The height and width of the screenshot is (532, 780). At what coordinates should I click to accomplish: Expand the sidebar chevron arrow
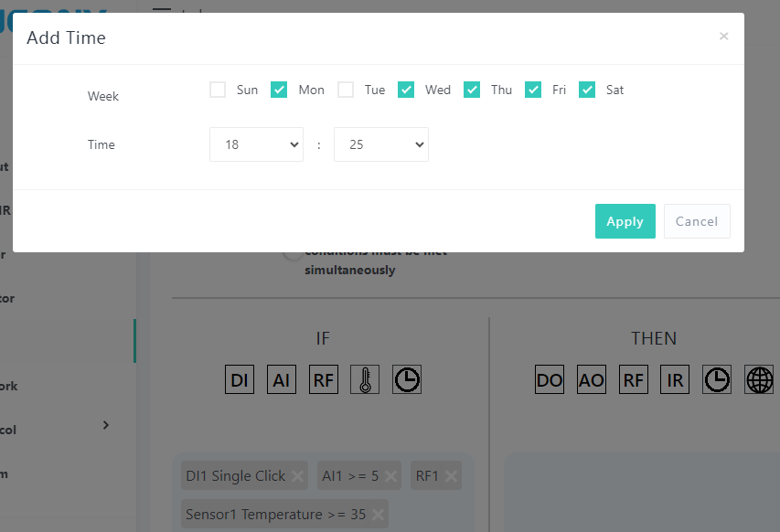(x=106, y=425)
